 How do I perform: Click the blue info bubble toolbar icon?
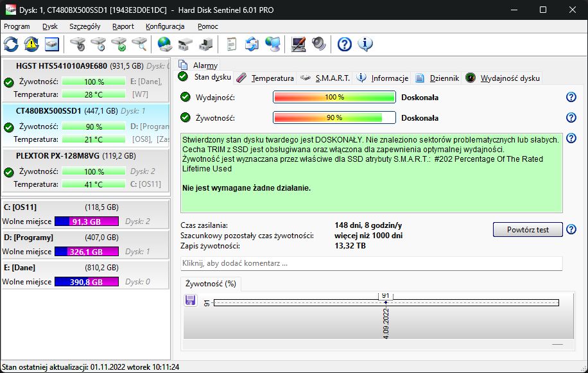pyautogui.click(x=365, y=44)
